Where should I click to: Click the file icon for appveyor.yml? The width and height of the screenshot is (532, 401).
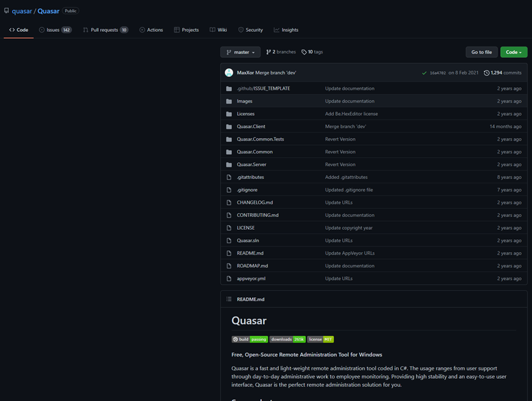(229, 279)
